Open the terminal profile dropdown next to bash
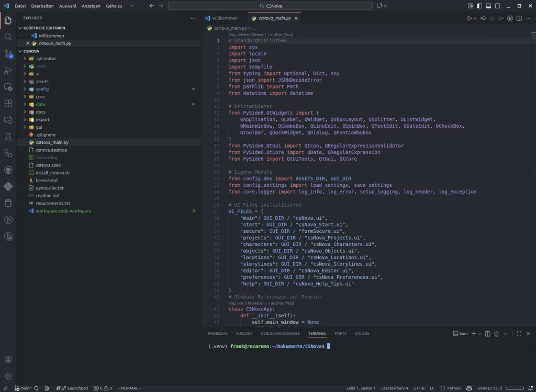The image size is (536, 392). (479, 333)
